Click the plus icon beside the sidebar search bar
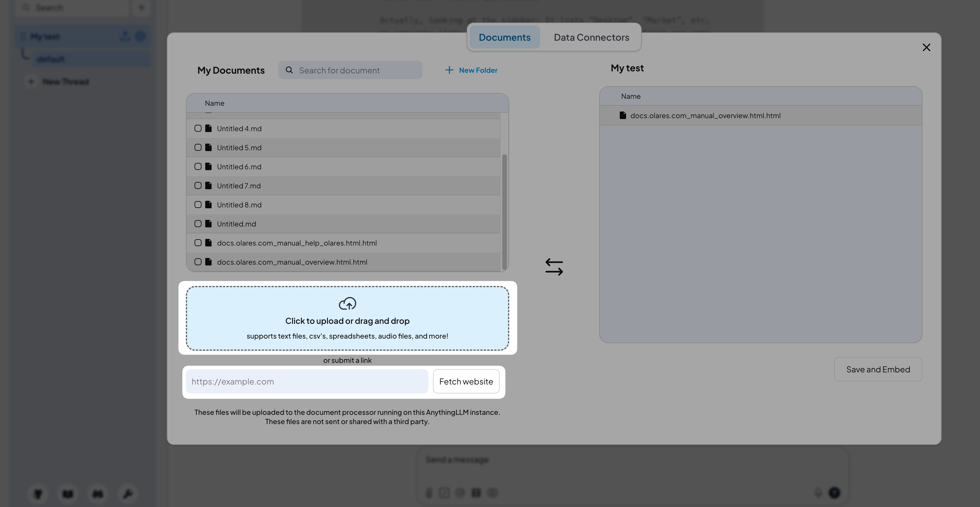This screenshot has width=980, height=507. tap(141, 7)
